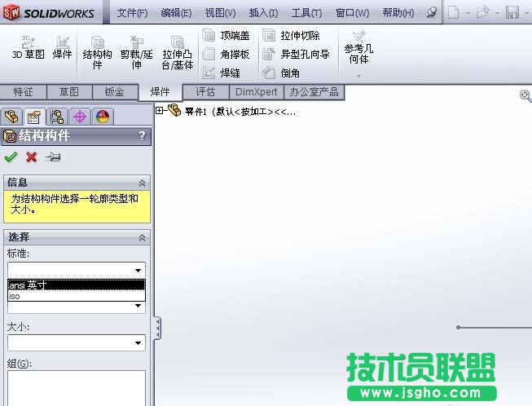Confirm with the green checkmark
This screenshot has height=406, width=532.
click(x=11, y=157)
